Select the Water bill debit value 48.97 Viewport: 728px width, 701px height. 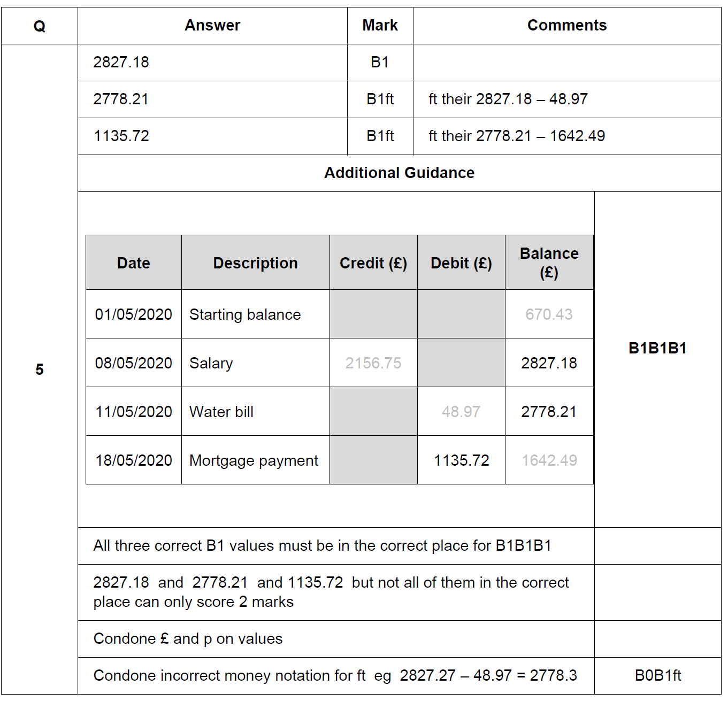click(461, 412)
